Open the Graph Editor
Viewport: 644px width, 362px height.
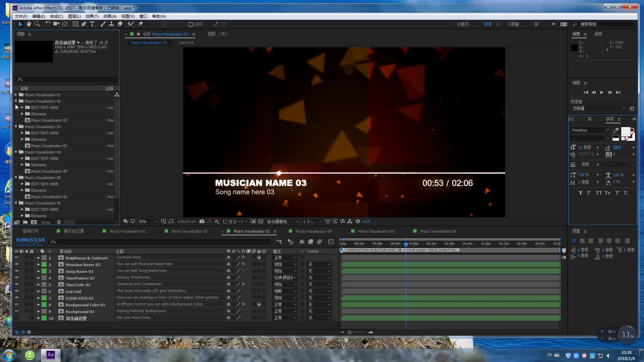point(331,242)
